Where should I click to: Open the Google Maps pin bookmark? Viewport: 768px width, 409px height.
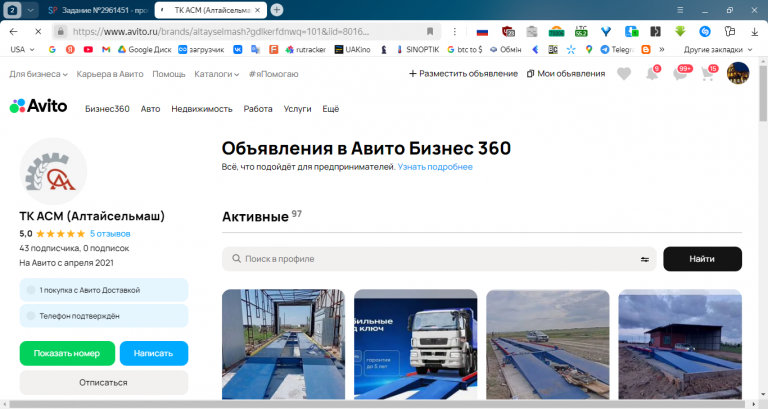pyautogui.click(x=589, y=49)
